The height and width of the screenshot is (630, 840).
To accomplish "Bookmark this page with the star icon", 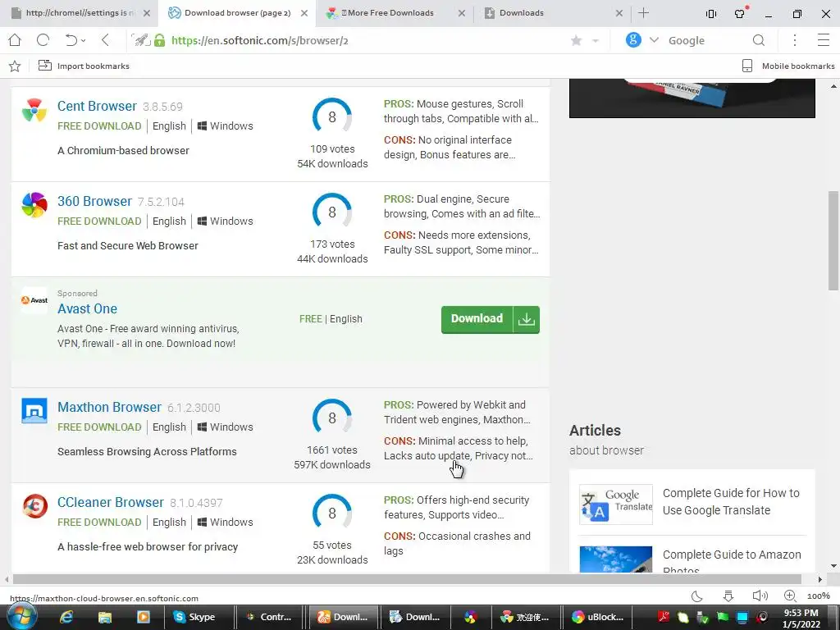I will click(x=577, y=41).
